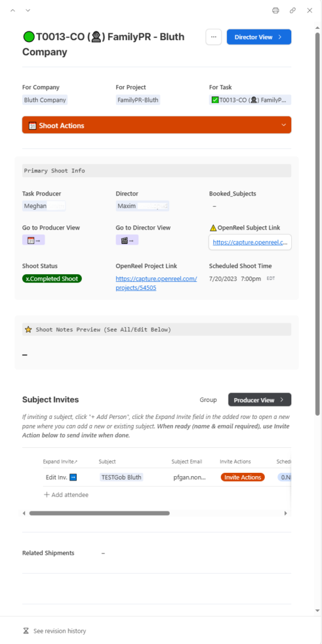Add attendee to Subject Invites table
This screenshot has width=322, height=644.
(66, 495)
